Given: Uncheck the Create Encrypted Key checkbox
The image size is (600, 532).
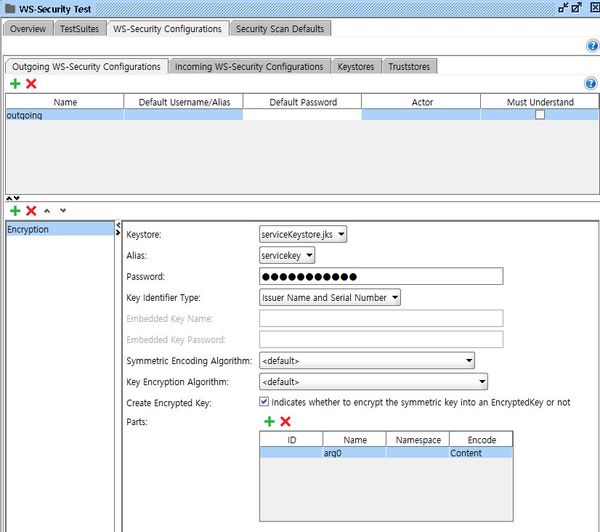Looking at the screenshot, I should click(263, 402).
